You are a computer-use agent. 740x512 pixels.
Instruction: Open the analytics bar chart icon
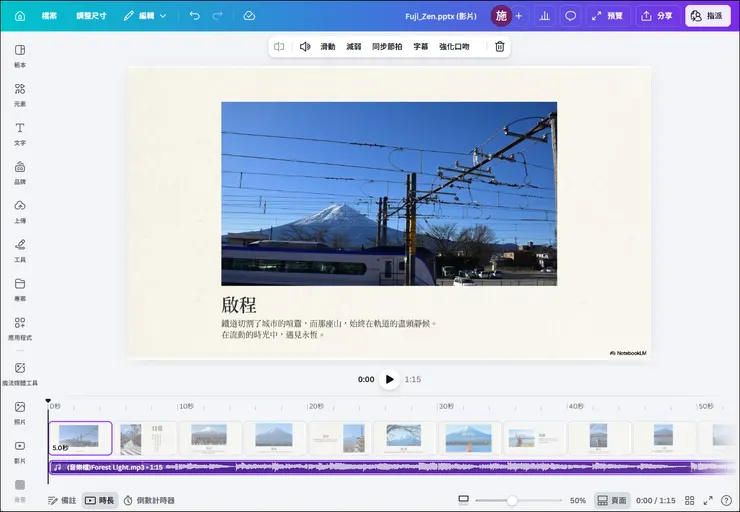coord(545,16)
